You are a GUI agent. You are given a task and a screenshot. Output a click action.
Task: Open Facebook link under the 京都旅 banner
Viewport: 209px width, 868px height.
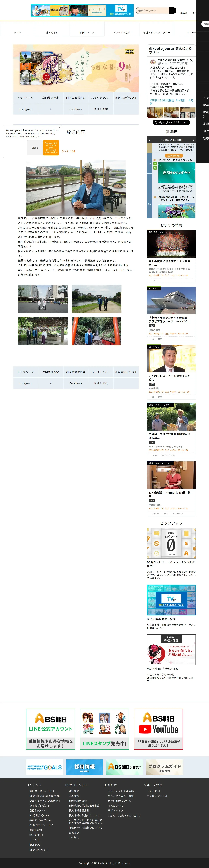[76, 109]
